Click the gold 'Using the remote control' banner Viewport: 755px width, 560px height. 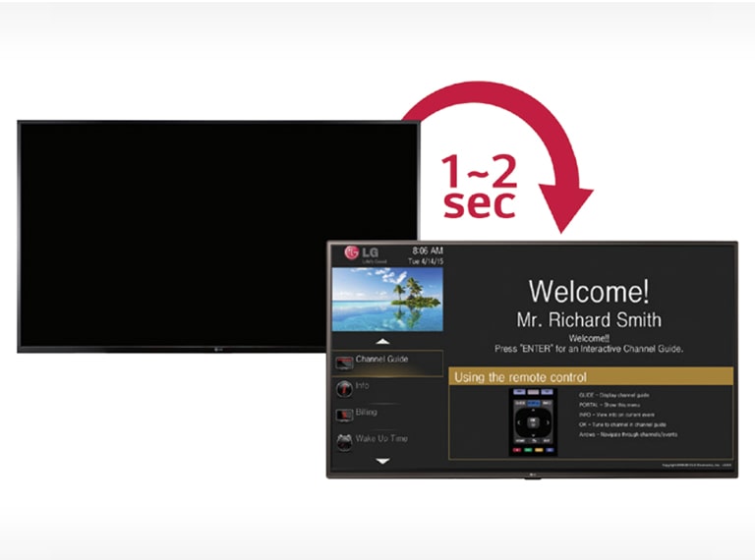591,377
